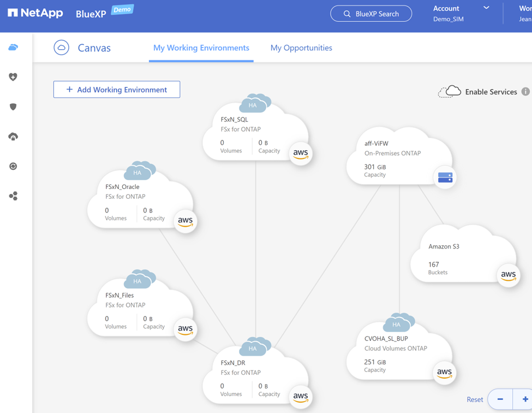Click the info icon beside Enable Services
Viewport: 532px width, 413px height.
525,92
